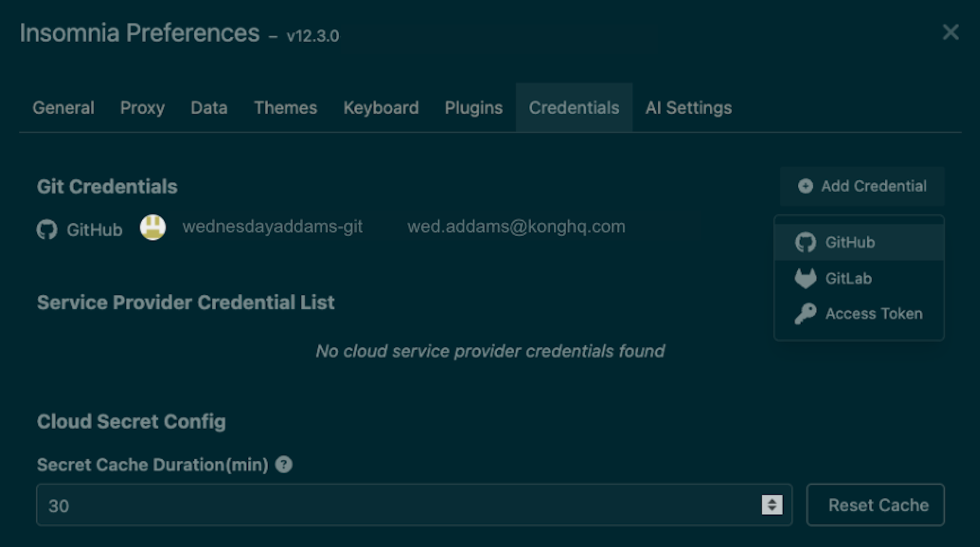Click the Access Token key icon
This screenshot has width=980, height=547.
[805, 314]
